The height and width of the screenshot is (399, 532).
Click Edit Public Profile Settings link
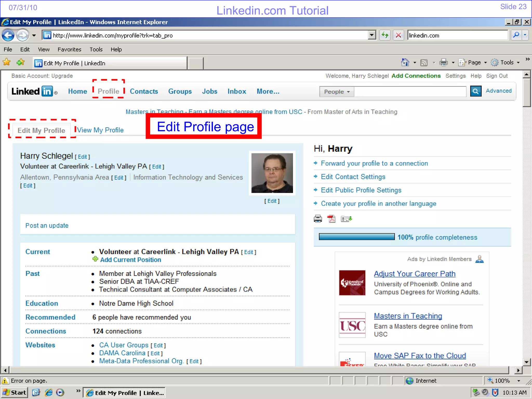click(x=361, y=190)
